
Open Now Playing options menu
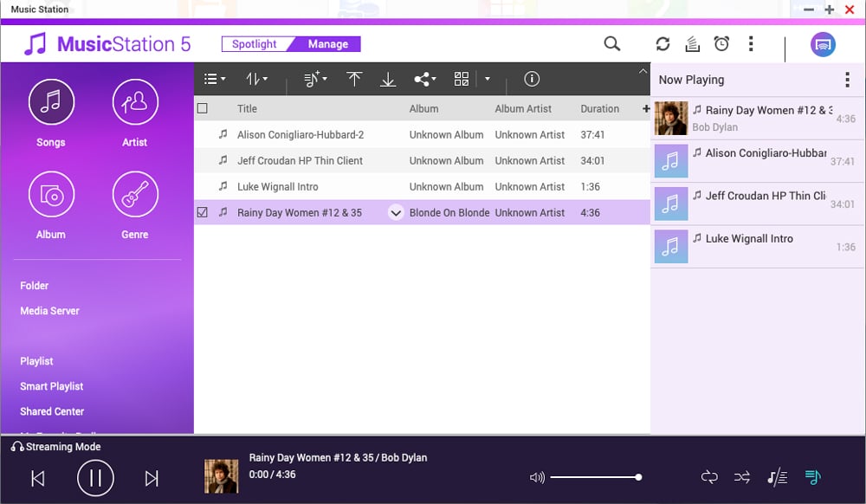pos(847,80)
